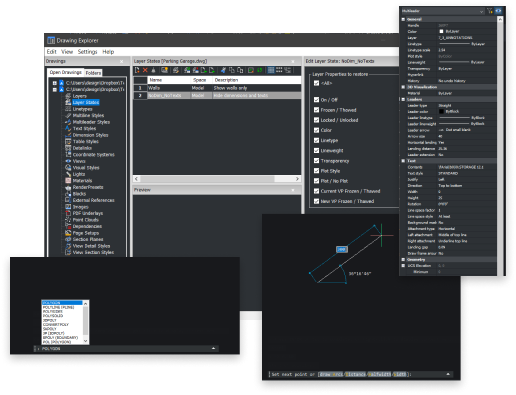Toggle Current VP Frozen / Thawed checkbox

316,191
